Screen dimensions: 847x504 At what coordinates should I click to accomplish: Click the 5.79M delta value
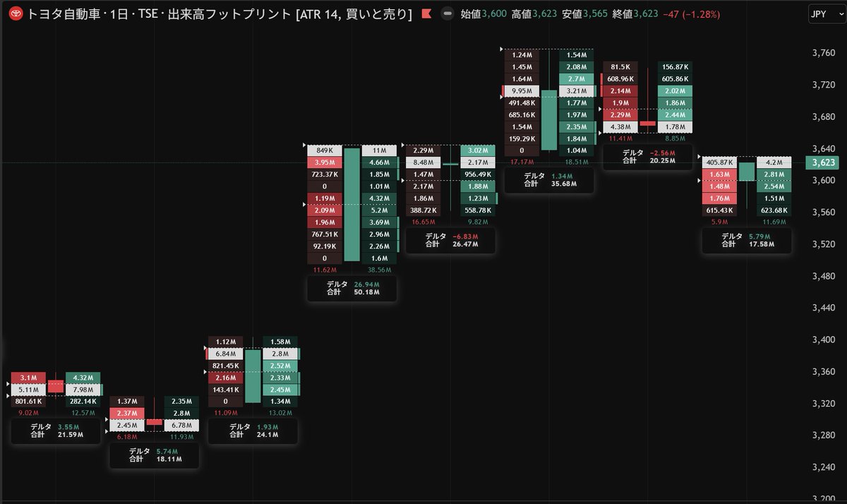[x=759, y=236]
